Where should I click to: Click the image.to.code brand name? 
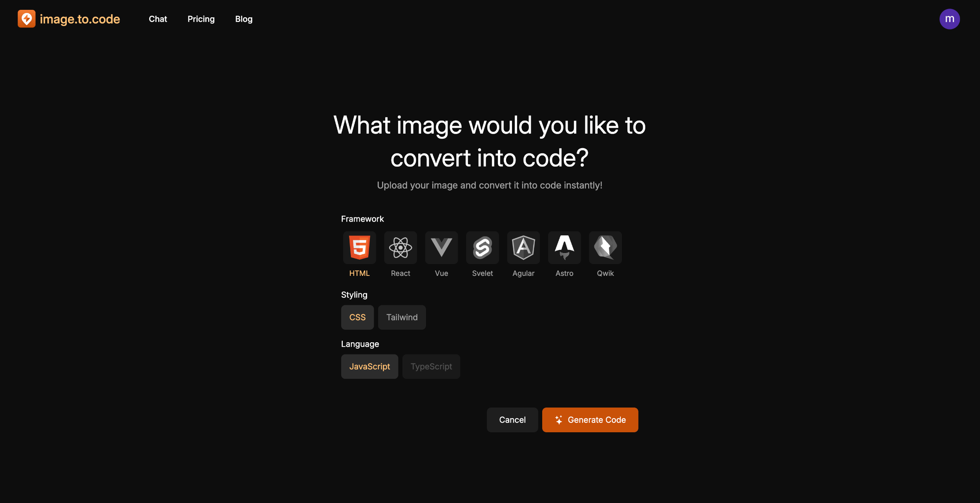(x=80, y=19)
